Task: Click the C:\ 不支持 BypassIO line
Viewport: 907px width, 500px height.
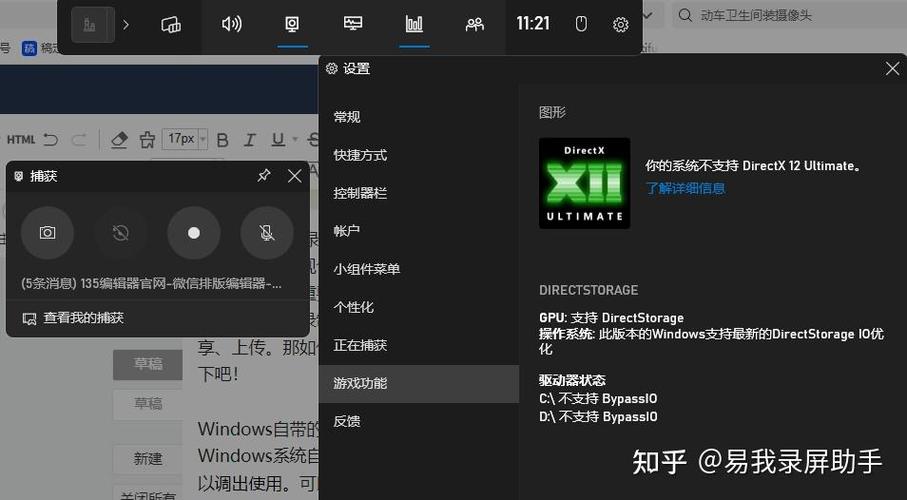Action: [598, 399]
